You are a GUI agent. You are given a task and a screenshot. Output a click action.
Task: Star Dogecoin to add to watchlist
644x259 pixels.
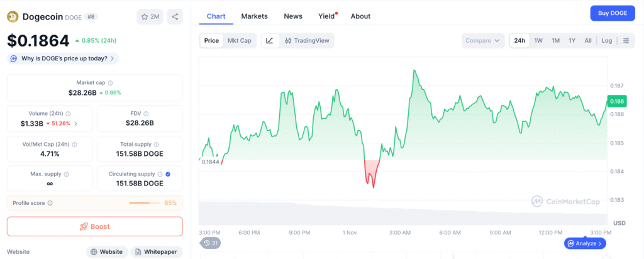150,17
